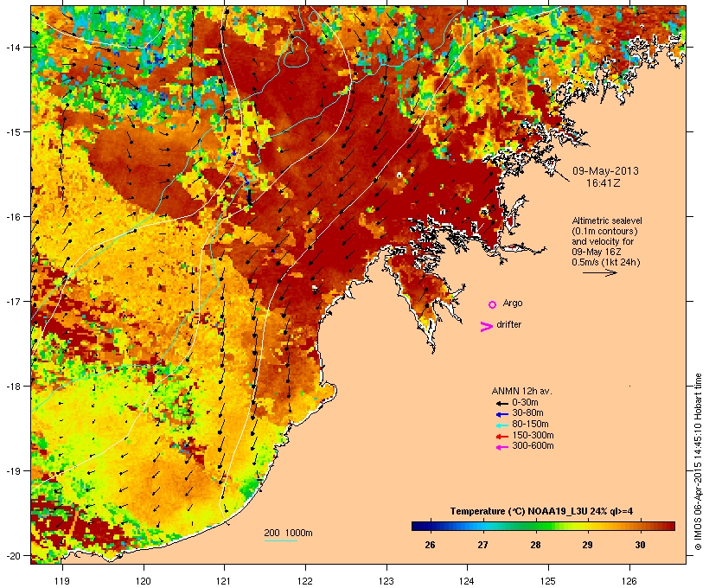Click the '80-150m' depth label
The image size is (709, 588).
pyautogui.click(x=530, y=425)
